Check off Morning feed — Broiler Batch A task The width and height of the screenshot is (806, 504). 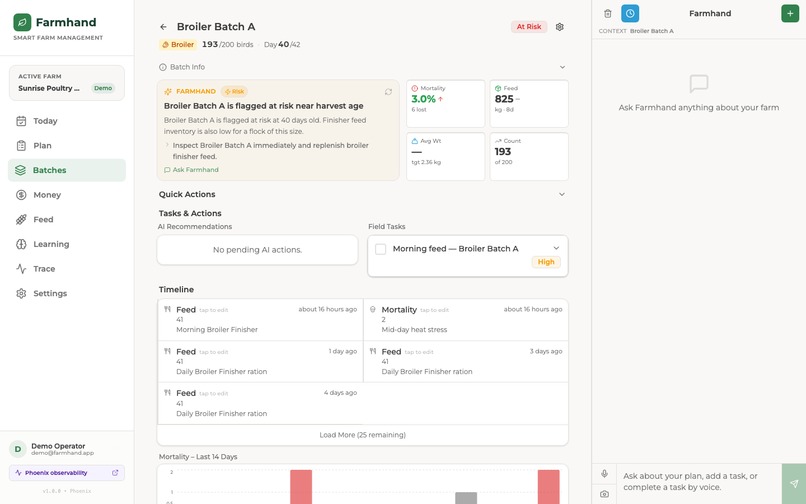[380, 249]
